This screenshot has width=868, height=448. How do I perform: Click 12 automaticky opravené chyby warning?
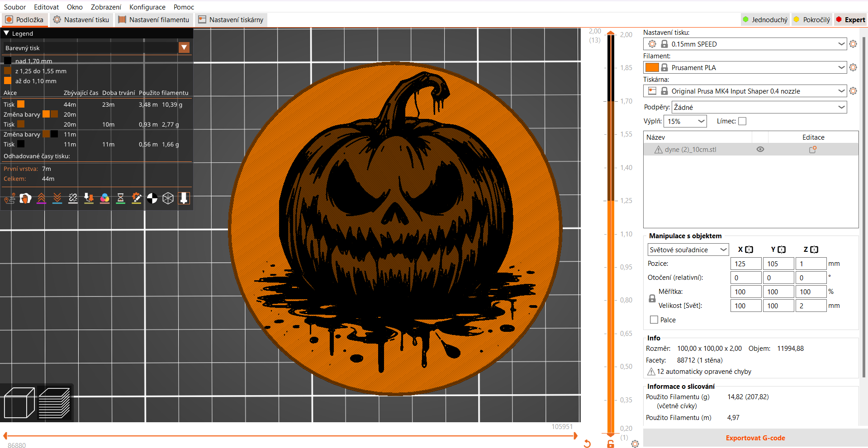tap(699, 371)
